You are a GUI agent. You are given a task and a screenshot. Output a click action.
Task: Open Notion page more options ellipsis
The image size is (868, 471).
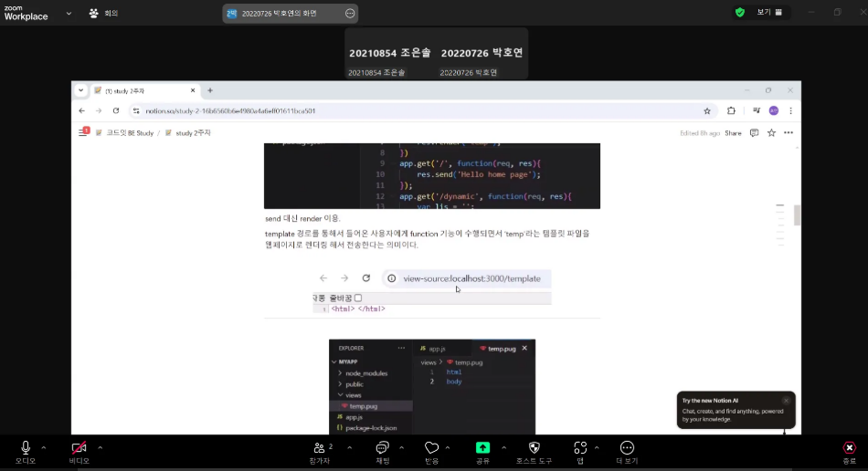point(789,133)
